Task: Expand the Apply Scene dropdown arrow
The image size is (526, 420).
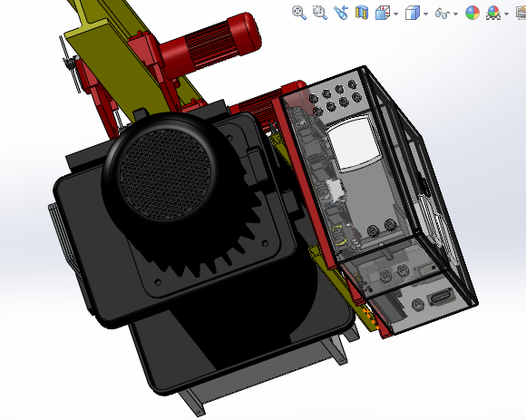Action: click(507, 14)
